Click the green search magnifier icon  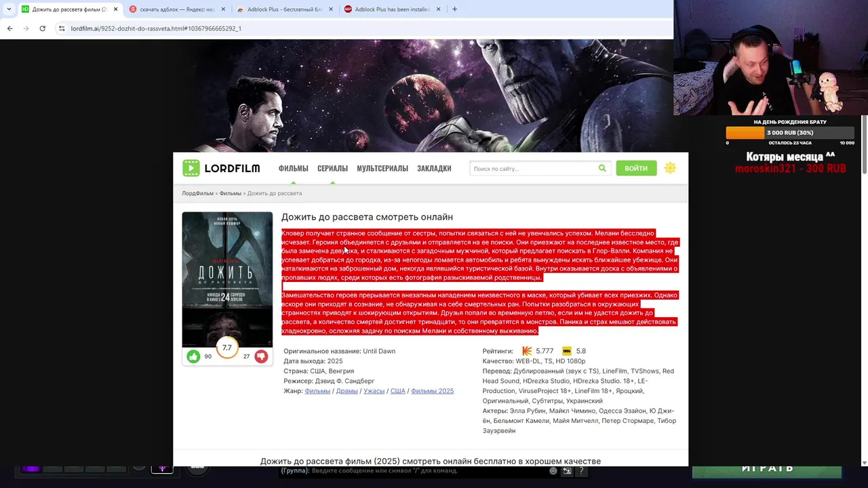pos(602,168)
